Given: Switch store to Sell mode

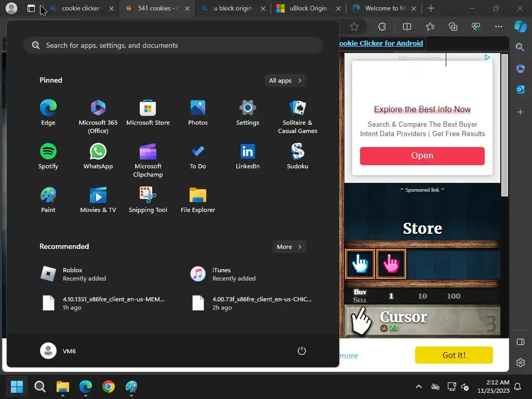Looking at the screenshot, I should [x=360, y=300].
